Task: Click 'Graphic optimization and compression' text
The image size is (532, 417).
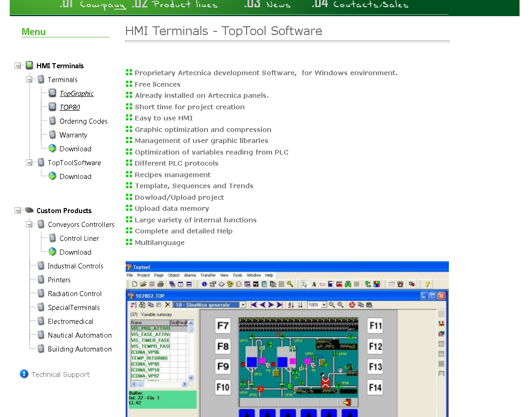Action: (x=203, y=130)
